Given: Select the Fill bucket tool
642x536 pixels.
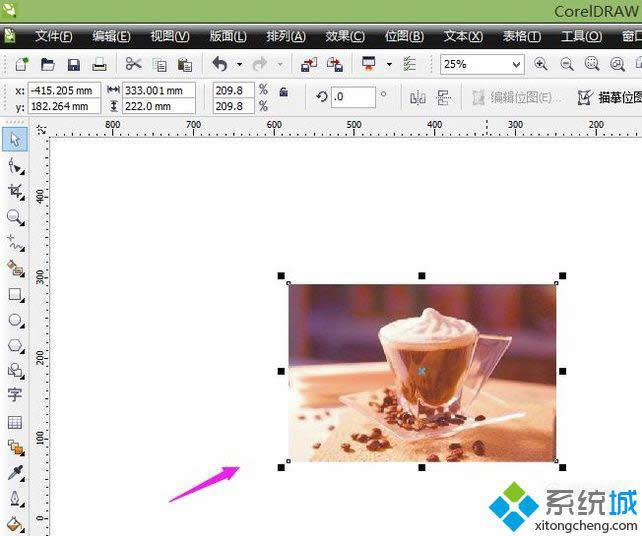Looking at the screenshot, I should (x=16, y=525).
